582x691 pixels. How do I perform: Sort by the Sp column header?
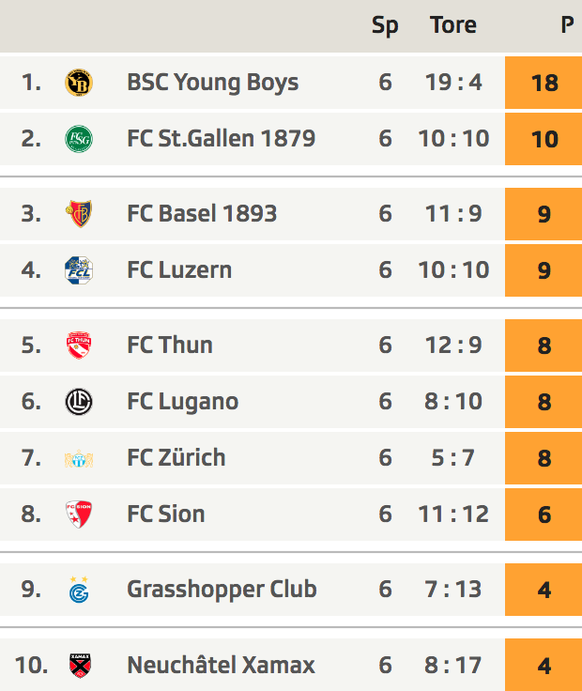385,26
